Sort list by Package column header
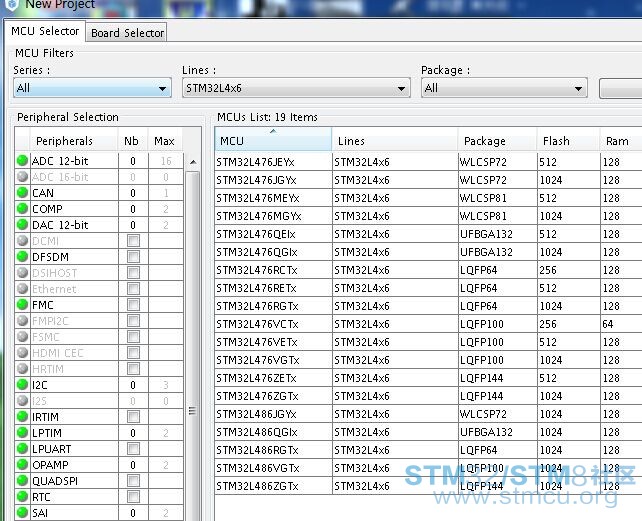 (x=497, y=140)
